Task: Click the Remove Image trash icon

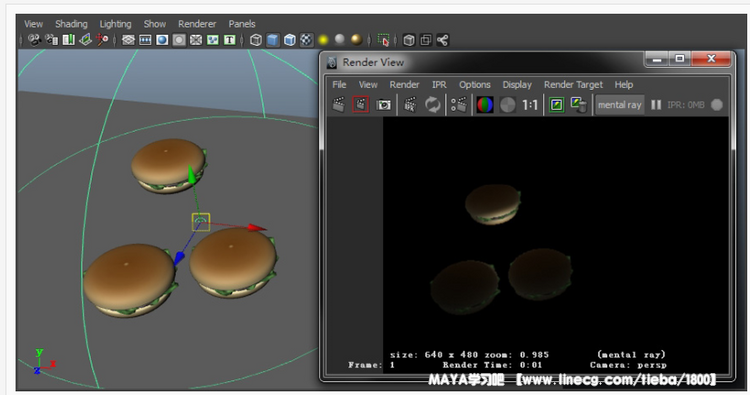Action: (x=579, y=105)
